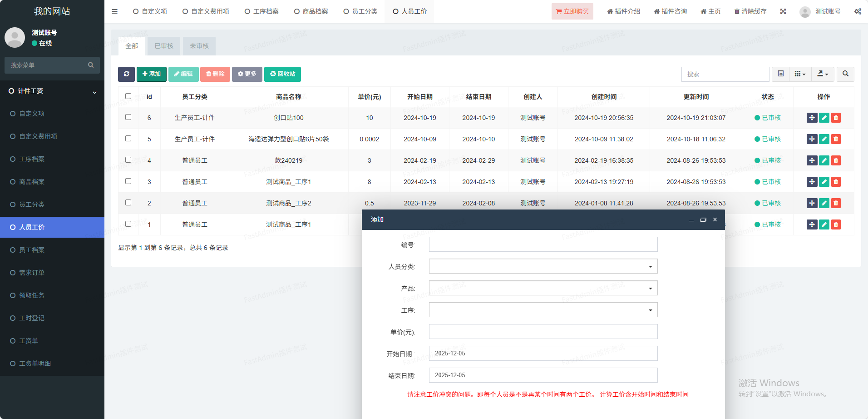Click into the 单价(元) input field
Screen dimensions: 868x419
543,332
